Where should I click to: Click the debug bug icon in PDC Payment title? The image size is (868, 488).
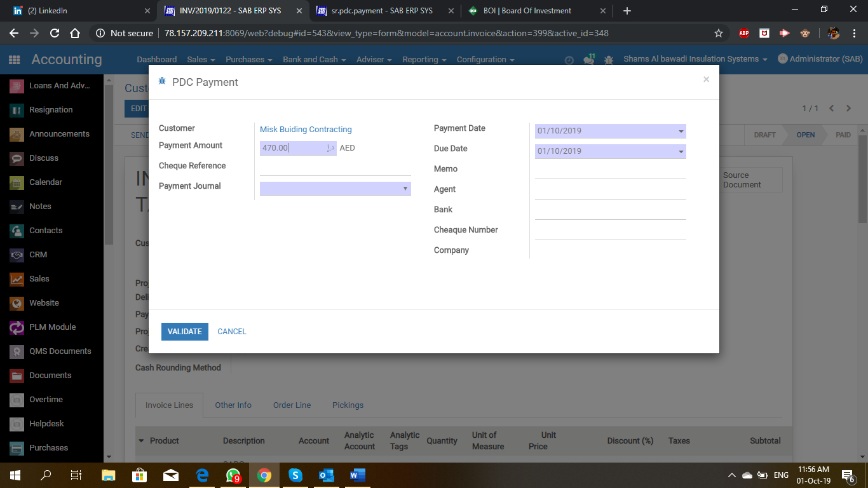point(162,81)
